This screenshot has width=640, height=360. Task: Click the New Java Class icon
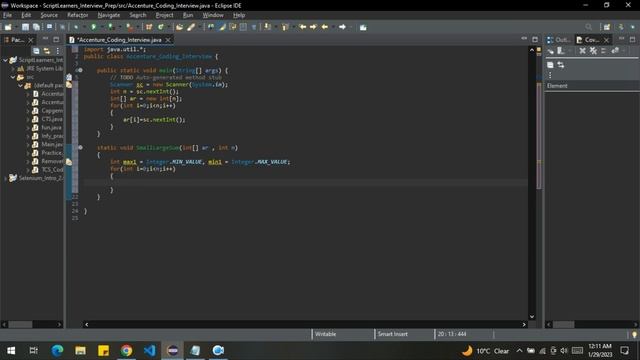pyautogui.click(x=161, y=27)
